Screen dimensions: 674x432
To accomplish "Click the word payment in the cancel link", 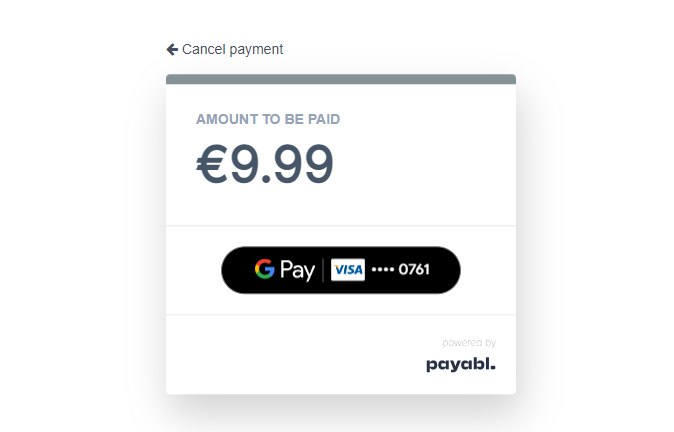I will [256, 50].
